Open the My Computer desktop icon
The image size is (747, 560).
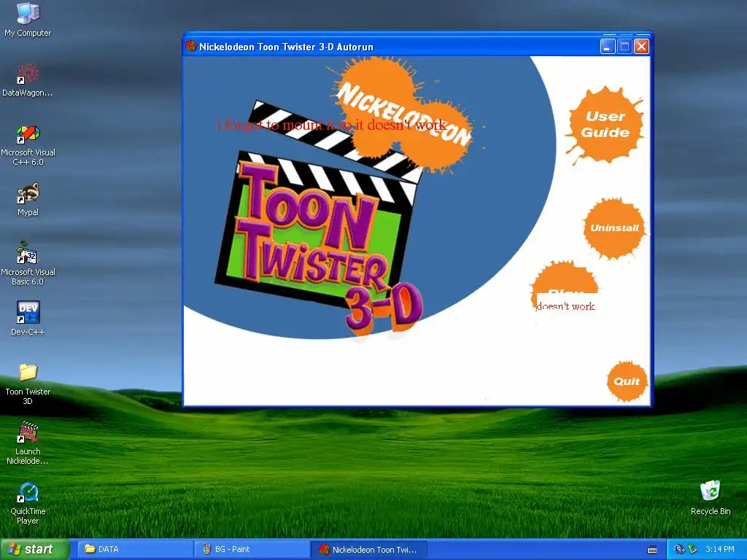[28, 19]
